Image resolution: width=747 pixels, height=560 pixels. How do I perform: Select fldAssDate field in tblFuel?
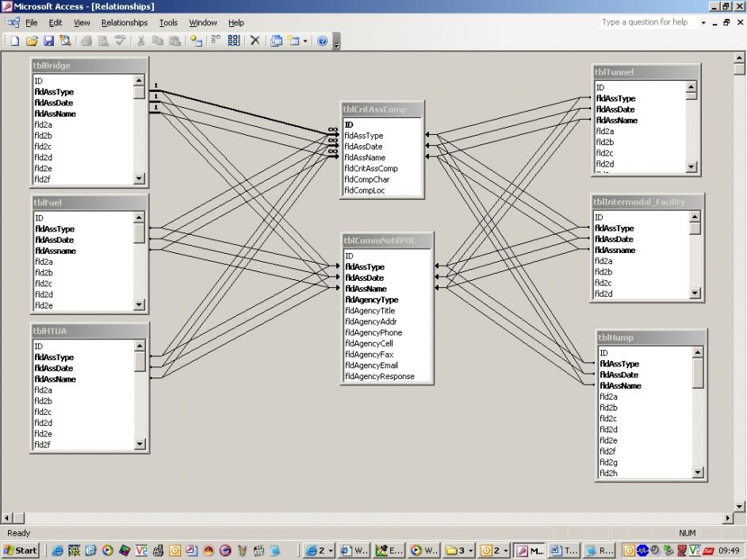pyautogui.click(x=54, y=240)
